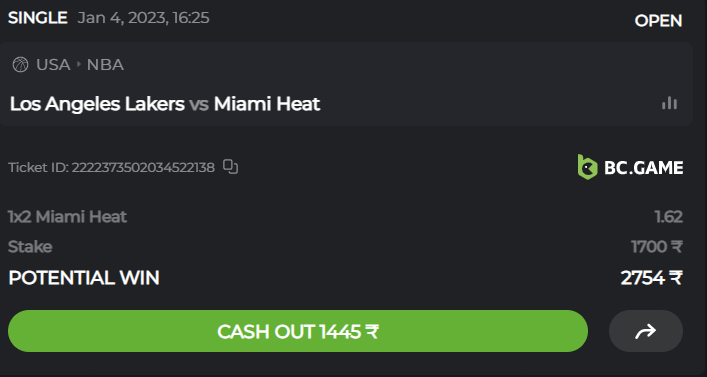The width and height of the screenshot is (707, 377).
Task: Cash out 1445 rupees
Action: coord(298,331)
